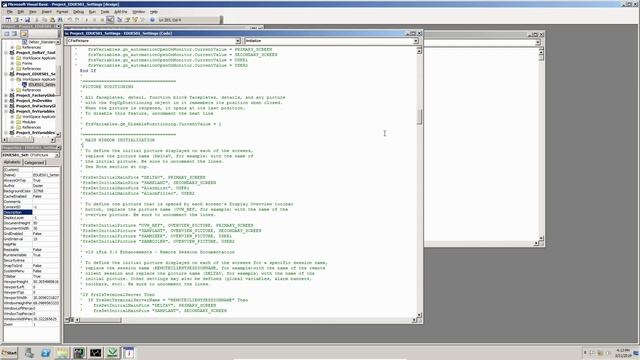Select the Forms folder in the tree
640x360 pixels.
[27, 63]
